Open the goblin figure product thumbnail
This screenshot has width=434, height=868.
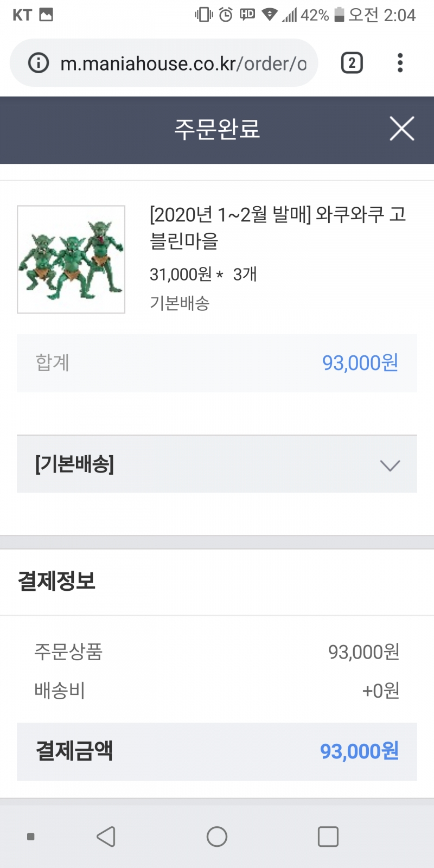coord(71,259)
